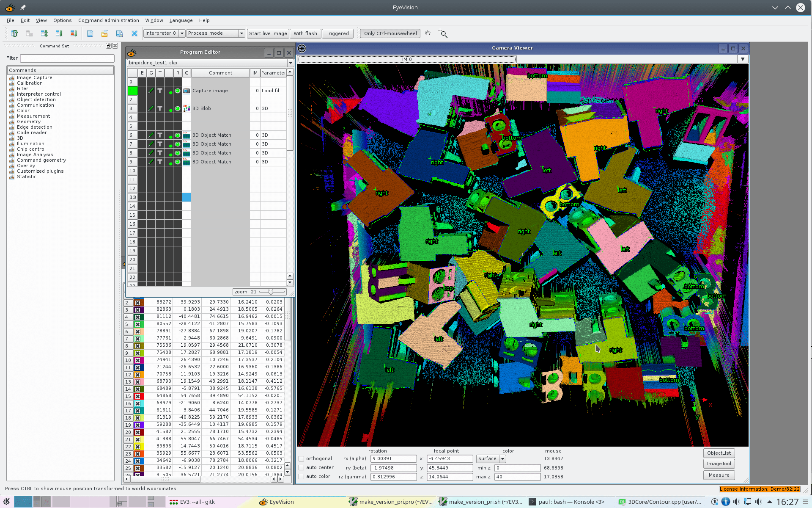Image resolution: width=812 pixels, height=508 pixels.
Task: Click the max z input field
Action: (518, 477)
